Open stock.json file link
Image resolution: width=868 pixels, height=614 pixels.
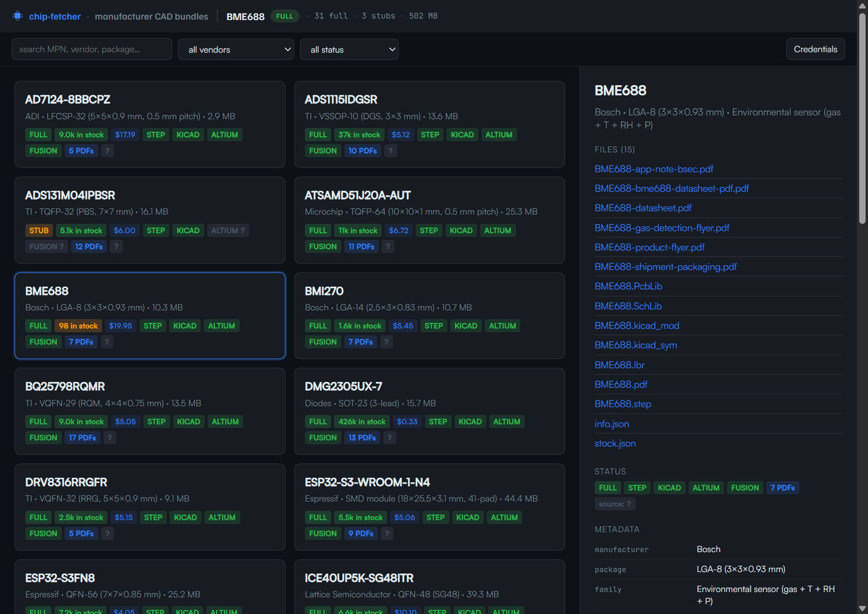click(615, 443)
